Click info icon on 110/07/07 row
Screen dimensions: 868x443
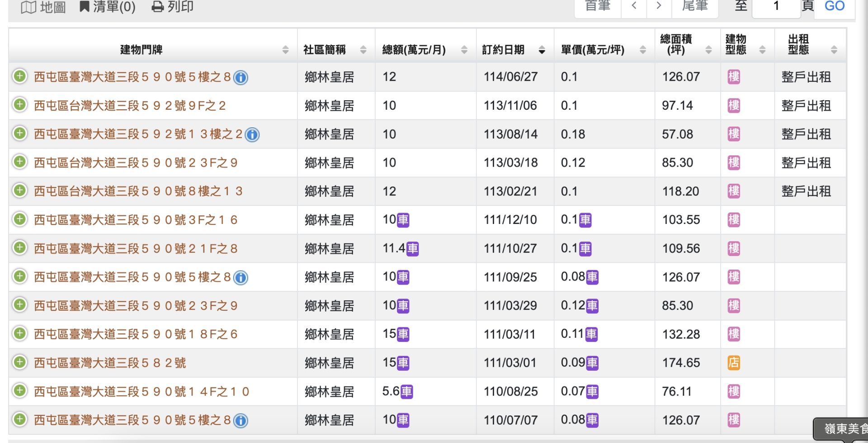[241, 421]
